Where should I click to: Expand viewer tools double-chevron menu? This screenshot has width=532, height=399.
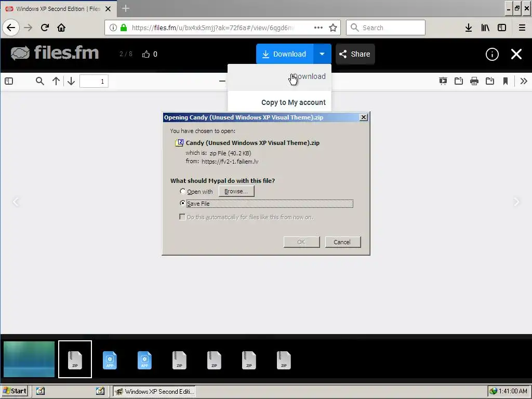pyautogui.click(x=524, y=81)
